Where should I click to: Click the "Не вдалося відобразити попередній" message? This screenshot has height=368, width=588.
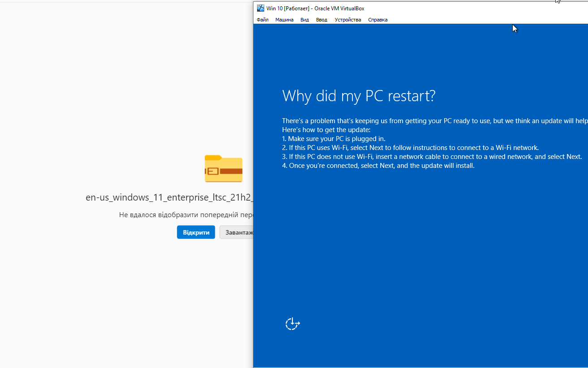pyautogui.click(x=186, y=215)
